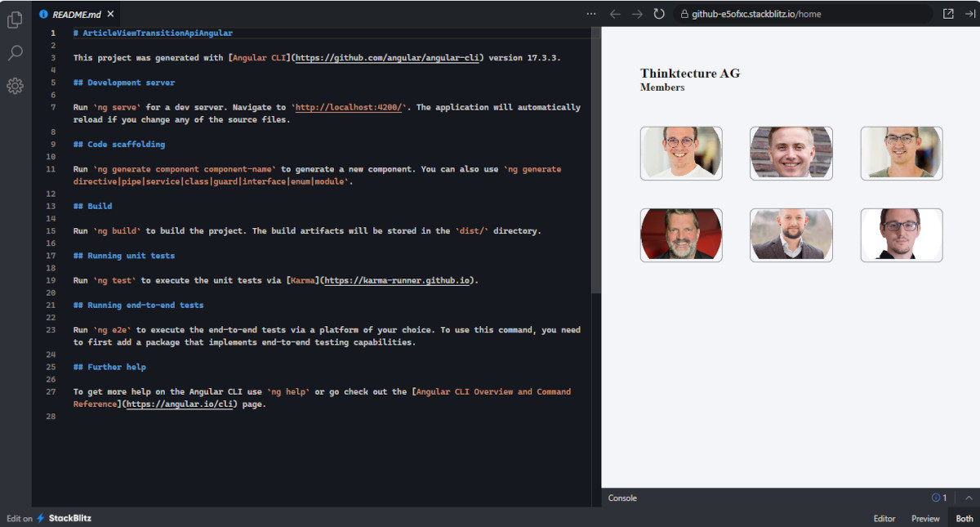Click the info icon on the README.md tab
This screenshot has height=527, width=980.
coord(43,13)
